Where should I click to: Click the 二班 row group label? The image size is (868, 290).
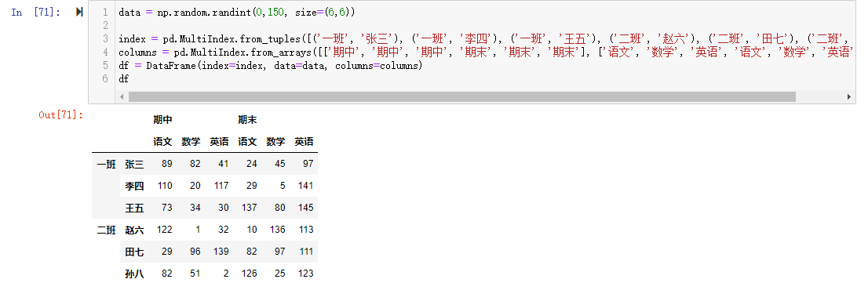(106, 230)
